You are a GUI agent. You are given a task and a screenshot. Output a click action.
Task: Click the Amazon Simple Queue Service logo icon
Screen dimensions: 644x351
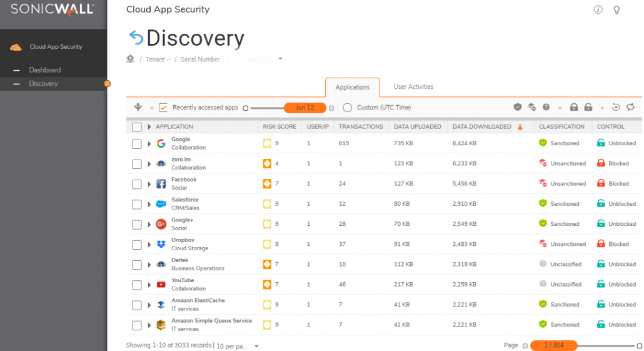click(161, 325)
